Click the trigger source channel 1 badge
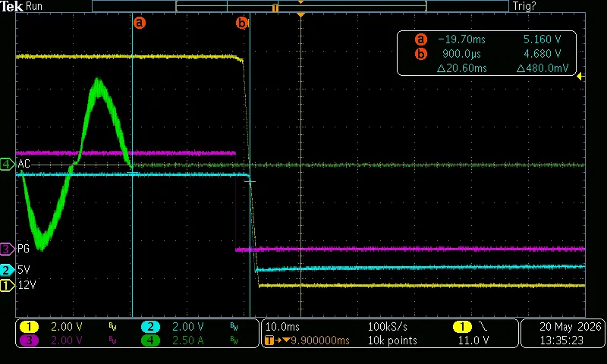The image size is (607, 364). pyautogui.click(x=462, y=327)
